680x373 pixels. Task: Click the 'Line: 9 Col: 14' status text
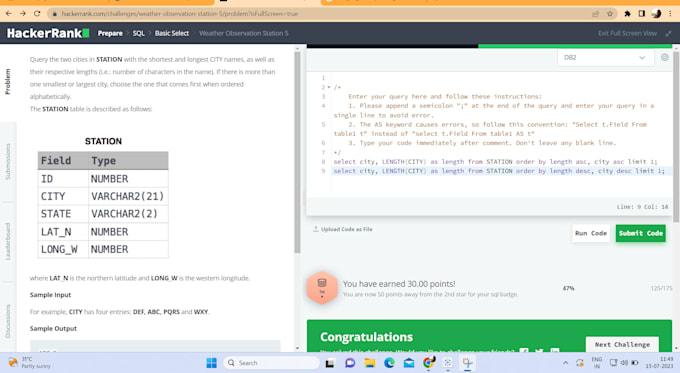(x=642, y=207)
